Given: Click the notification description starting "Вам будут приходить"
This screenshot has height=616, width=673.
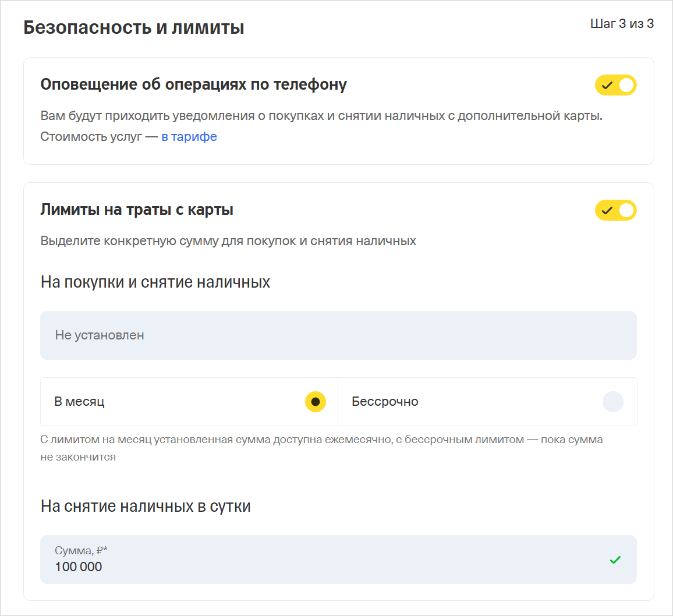Looking at the screenshot, I should [x=321, y=116].
